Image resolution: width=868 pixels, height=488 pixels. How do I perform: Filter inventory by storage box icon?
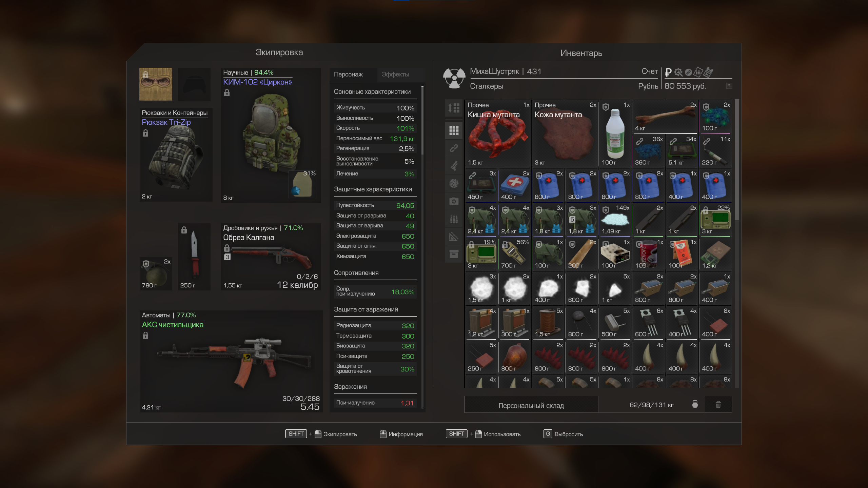454,254
